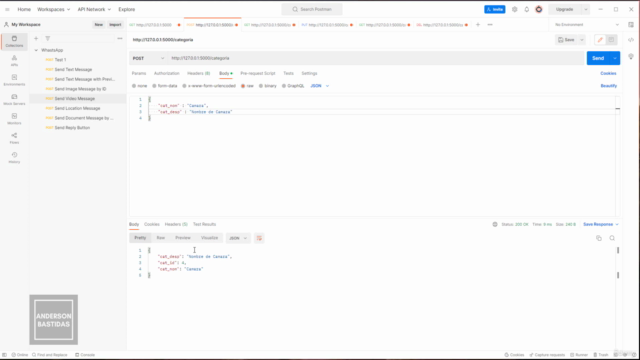Show response in Preview view
The image size is (640, 360).
point(182,238)
